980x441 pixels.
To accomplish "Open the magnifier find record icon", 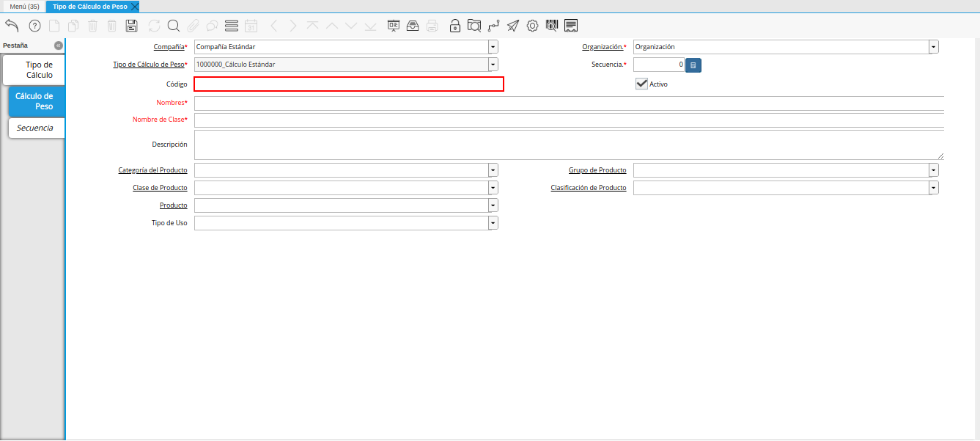I will 174,26.
